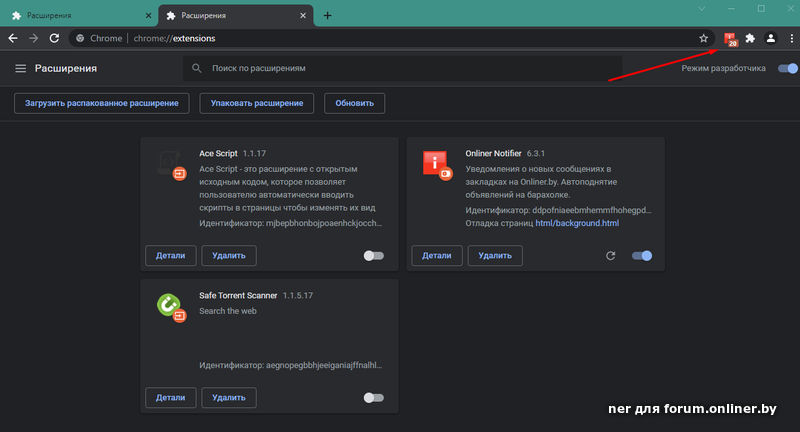Enable the Ace Script extension

point(373,256)
